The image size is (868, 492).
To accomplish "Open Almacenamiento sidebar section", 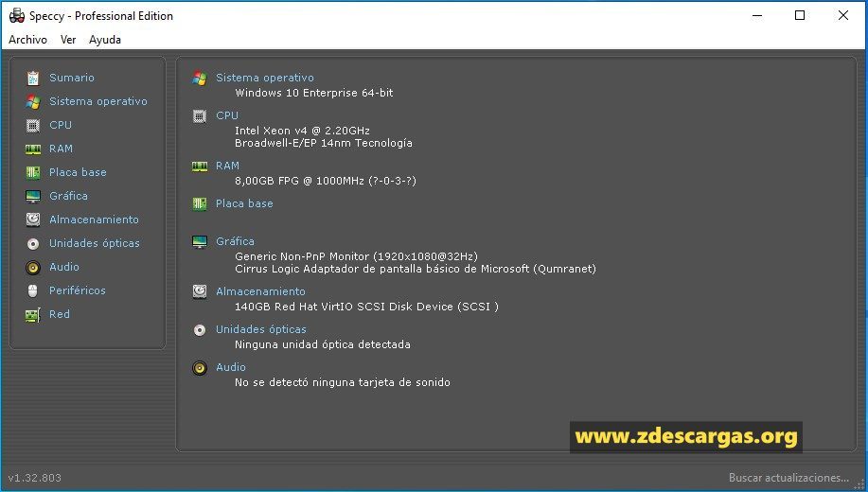I will (x=94, y=220).
